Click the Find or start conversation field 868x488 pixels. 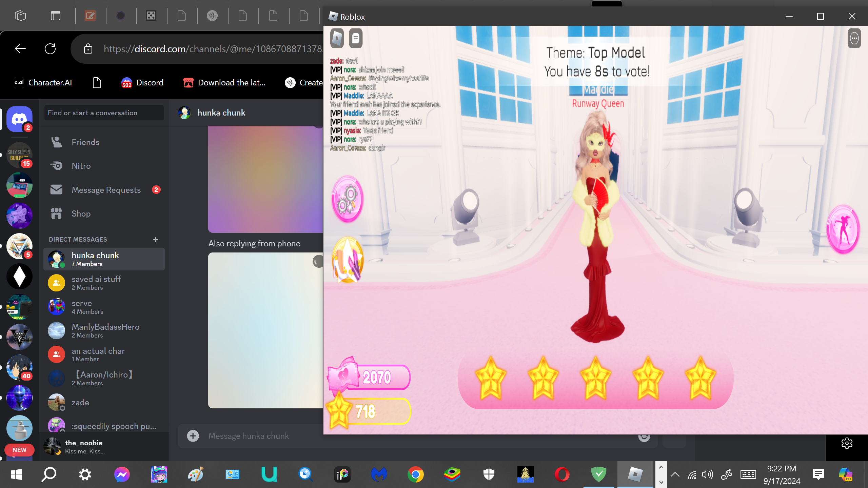tap(104, 113)
